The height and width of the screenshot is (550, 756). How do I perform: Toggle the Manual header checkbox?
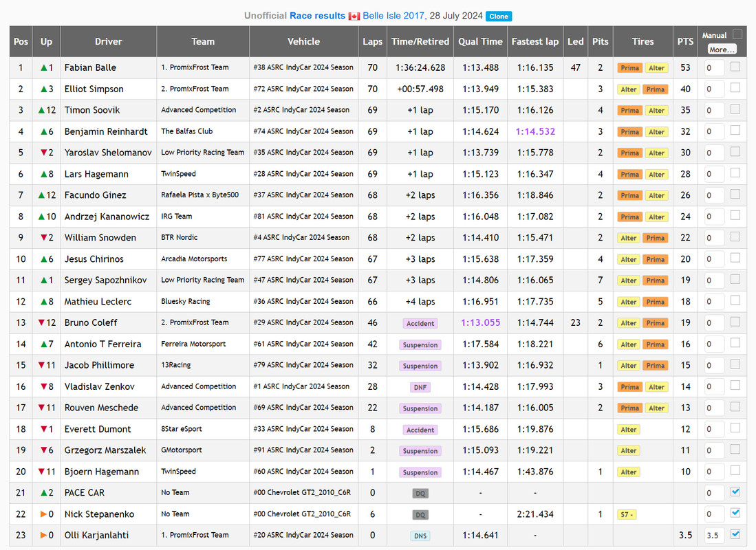[x=737, y=34]
